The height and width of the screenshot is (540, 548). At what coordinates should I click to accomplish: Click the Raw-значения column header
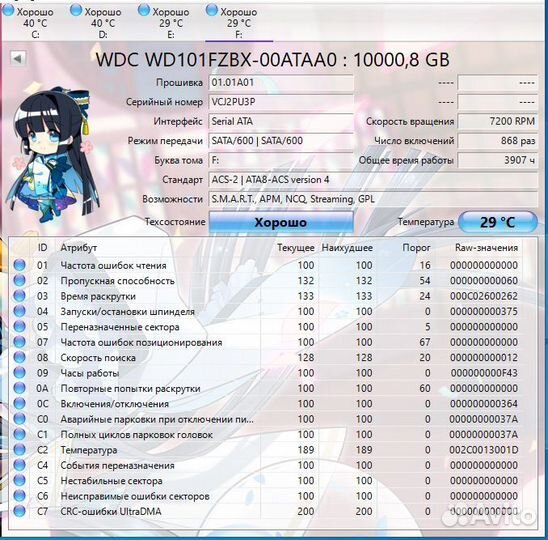[x=486, y=248]
